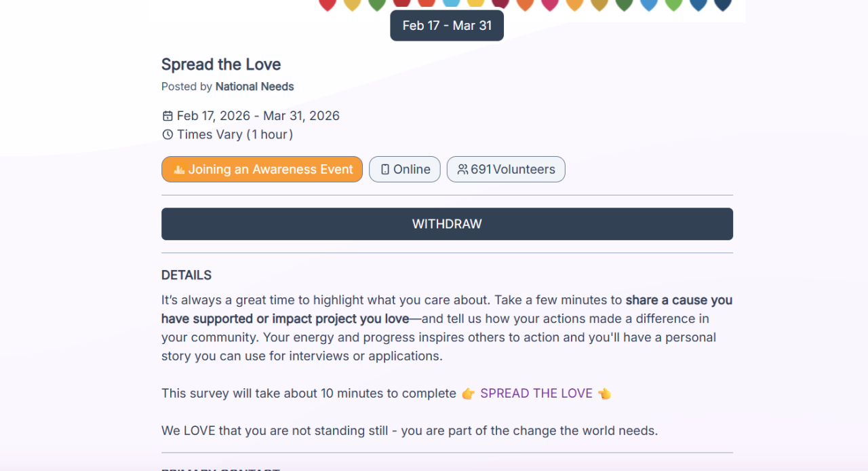
Task: Click the Spread the Love title
Action: coord(221,64)
